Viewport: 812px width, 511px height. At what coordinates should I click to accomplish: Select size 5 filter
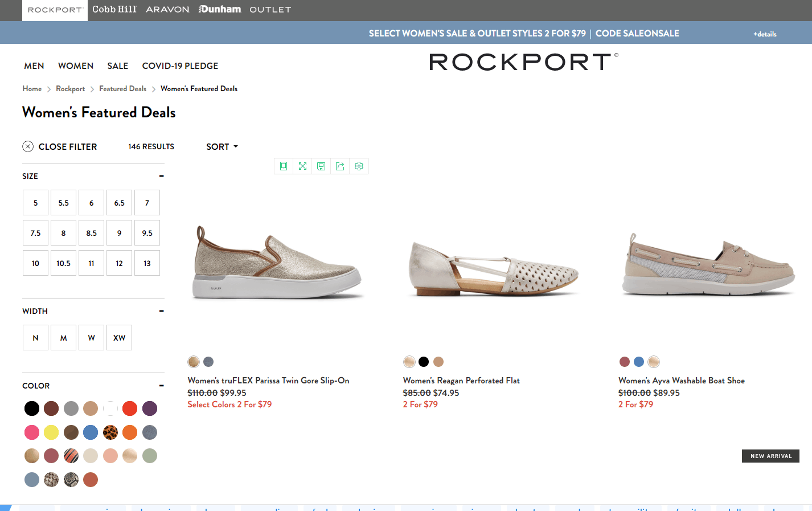click(x=35, y=203)
